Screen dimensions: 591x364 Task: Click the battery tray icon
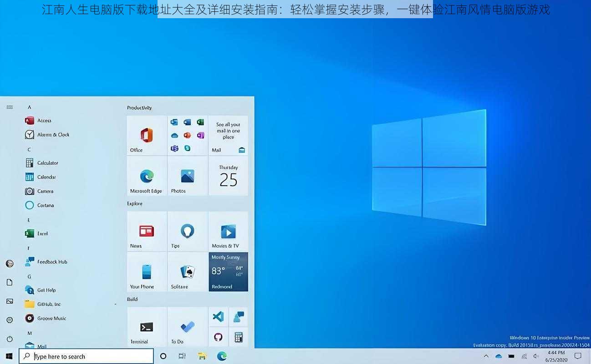(511, 356)
